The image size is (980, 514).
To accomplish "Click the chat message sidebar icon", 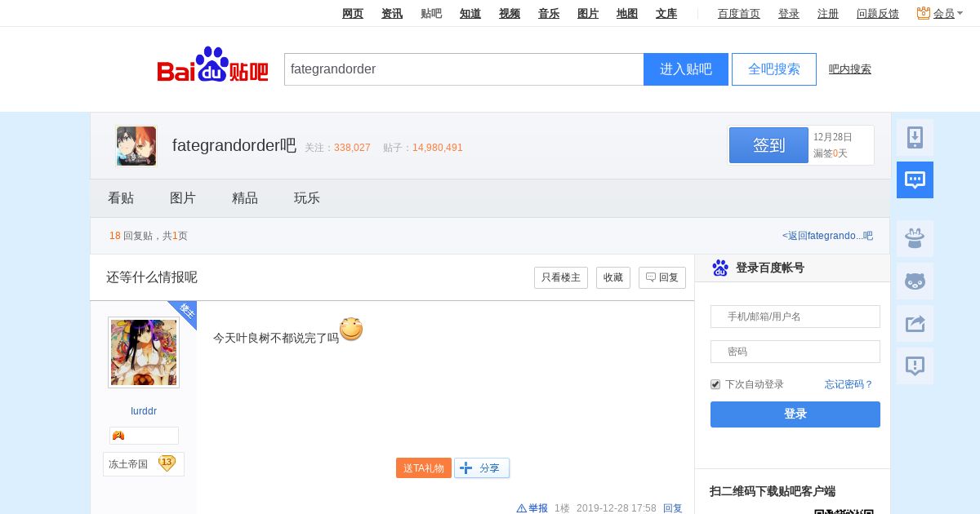I will (x=915, y=179).
